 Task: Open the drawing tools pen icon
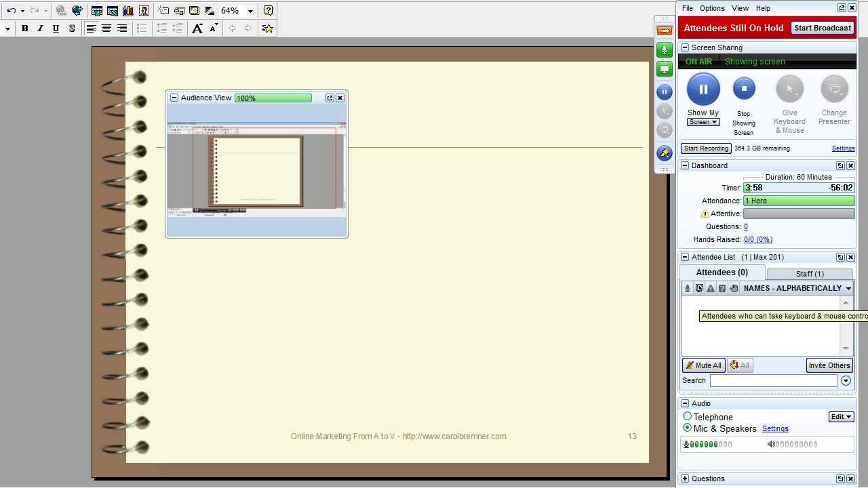[665, 153]
